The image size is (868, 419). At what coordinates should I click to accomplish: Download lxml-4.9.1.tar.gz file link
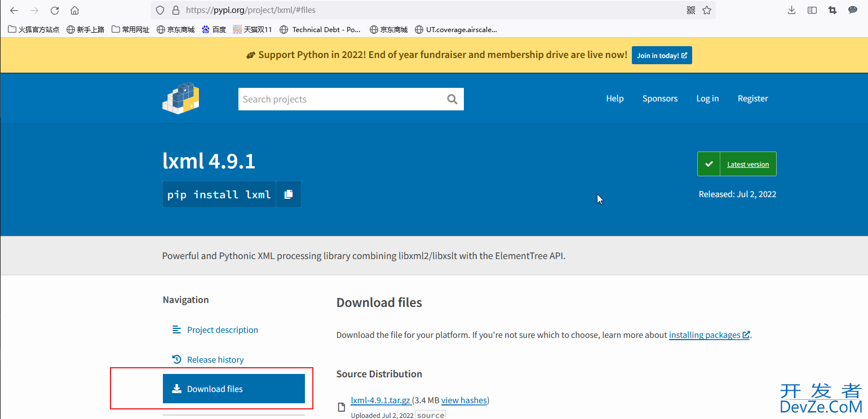point(380,400)
